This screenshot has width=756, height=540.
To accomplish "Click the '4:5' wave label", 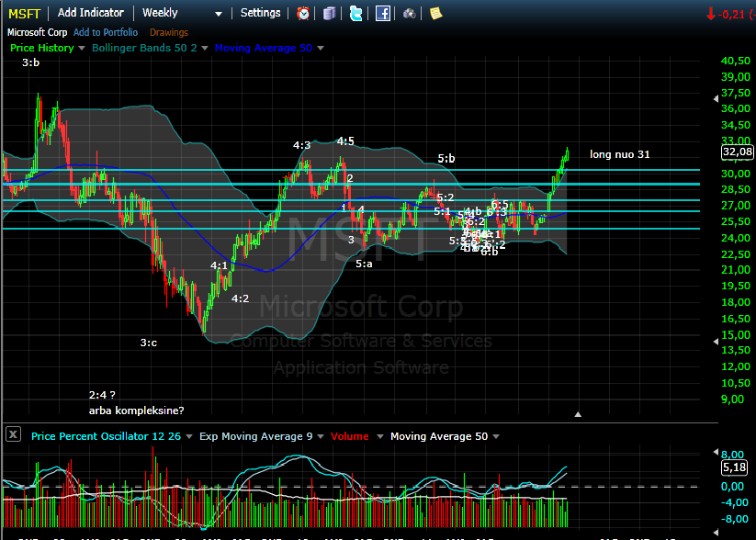I will (345, 141).
